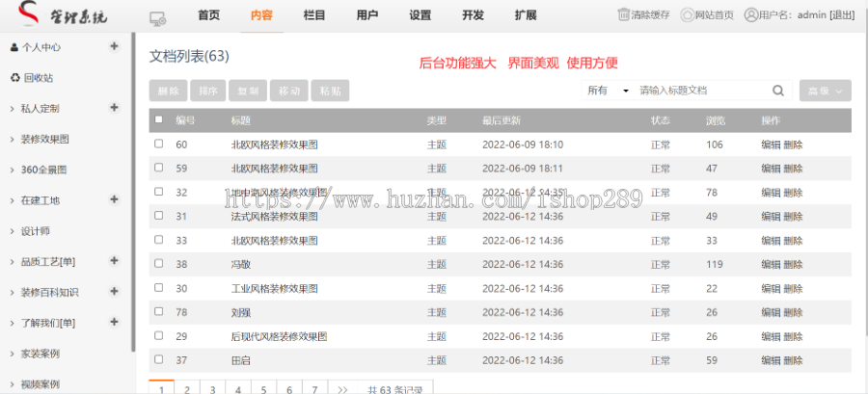This screenshot has width=868, height=394.
Task: Open the 扩展 top menu
Action: (526, 15)
